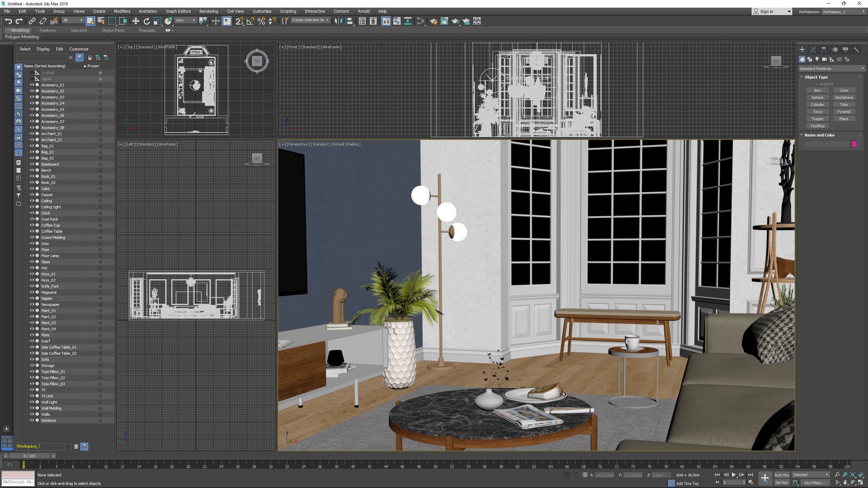The width and height of the screenshot is (868, 488).
Task: Click the Mirror tool icon
Action: (x=338, y=21)
